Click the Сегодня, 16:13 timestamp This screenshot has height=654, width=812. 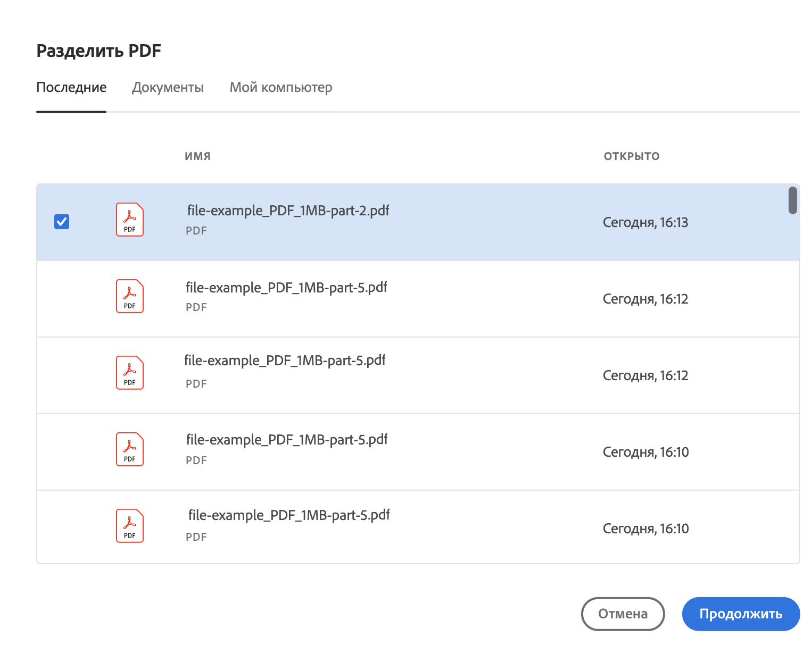pyautogui.click(x=645, y=223)
